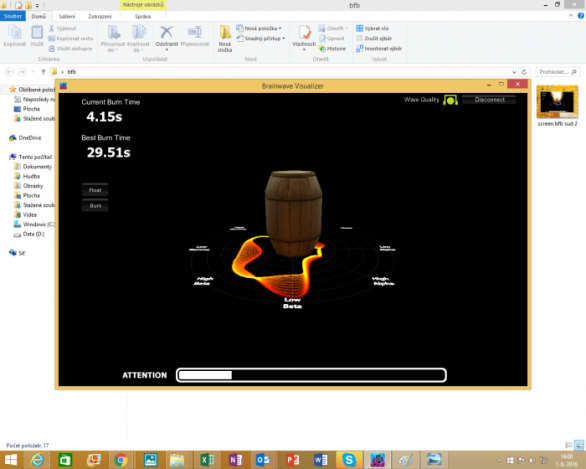Open Excel from the taskbar

click(207, 460)
